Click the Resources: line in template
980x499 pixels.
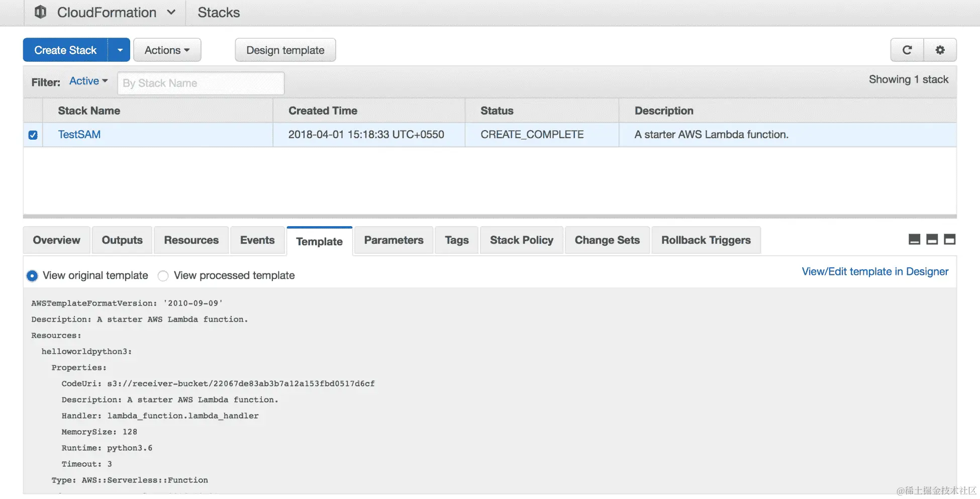[x=56, y=335]
